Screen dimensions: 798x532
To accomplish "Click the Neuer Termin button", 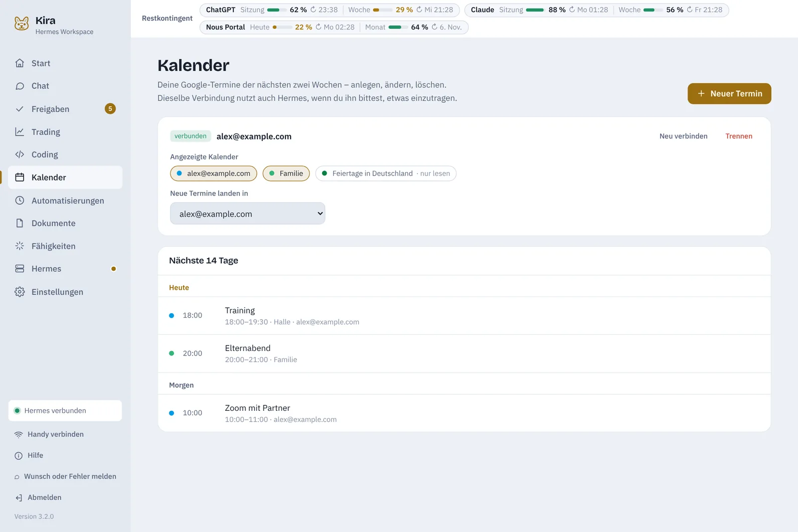I will (x=729, y=94).
